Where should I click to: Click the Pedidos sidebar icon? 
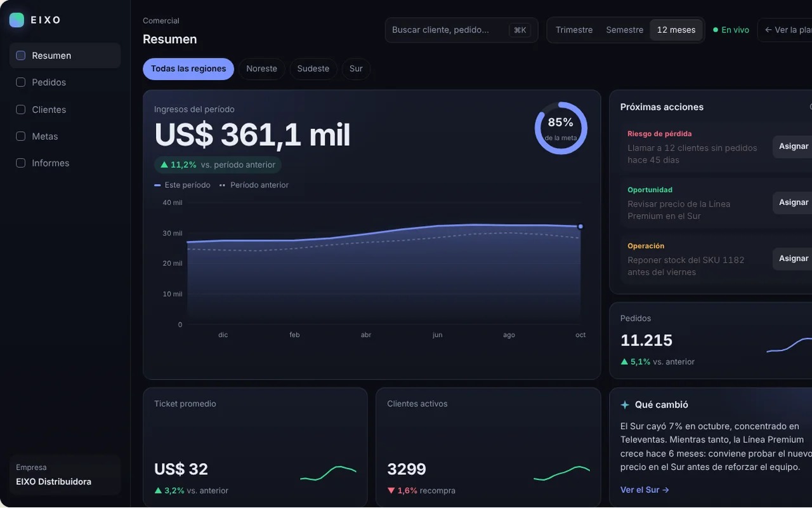click(x=20, y=82)
